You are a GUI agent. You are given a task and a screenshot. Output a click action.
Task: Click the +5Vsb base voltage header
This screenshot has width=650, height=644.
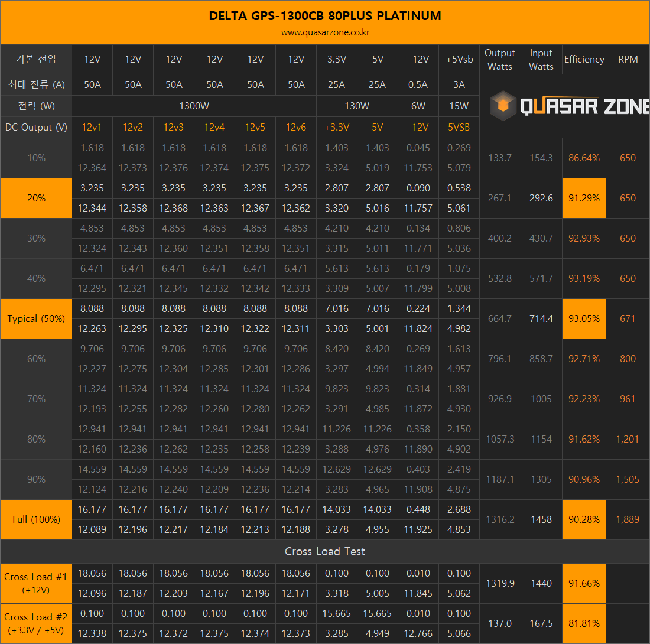pos(459,59)
